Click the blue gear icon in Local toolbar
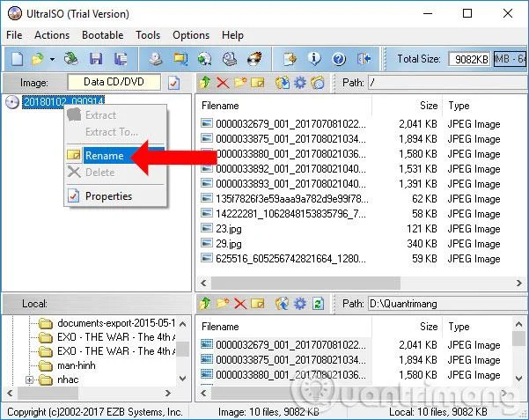Screen dimensions: 529x420 (300, 304)
